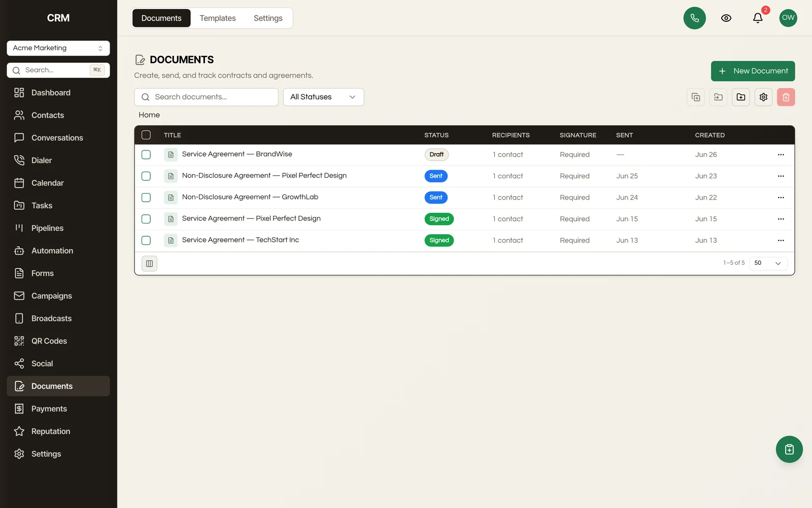Open Social in sidebar
This screenshot has width=812, height=508.
pyautogui.click(x=58, y=364)
